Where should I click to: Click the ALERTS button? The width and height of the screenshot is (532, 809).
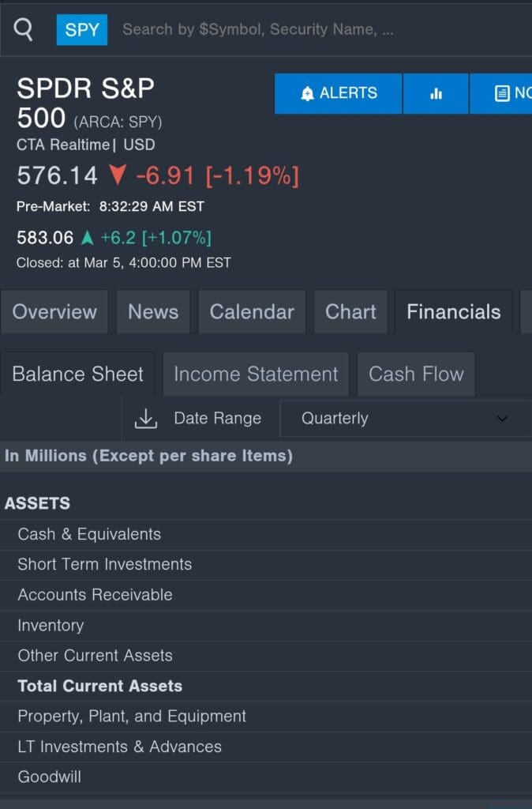pos(338,93)
